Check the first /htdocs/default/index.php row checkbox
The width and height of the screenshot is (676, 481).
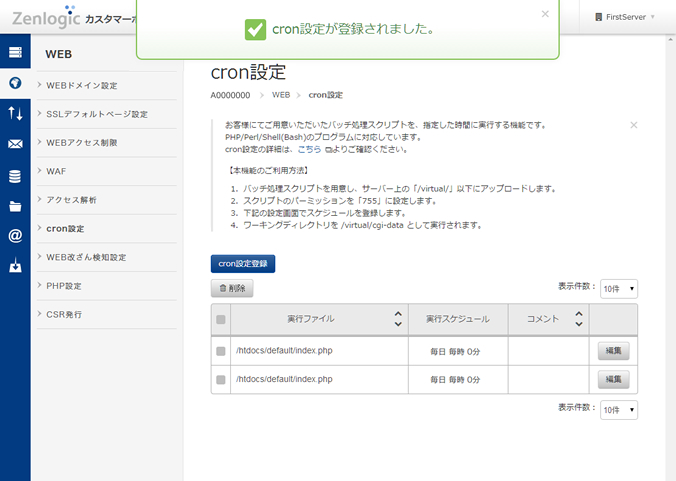click(221, 351)
